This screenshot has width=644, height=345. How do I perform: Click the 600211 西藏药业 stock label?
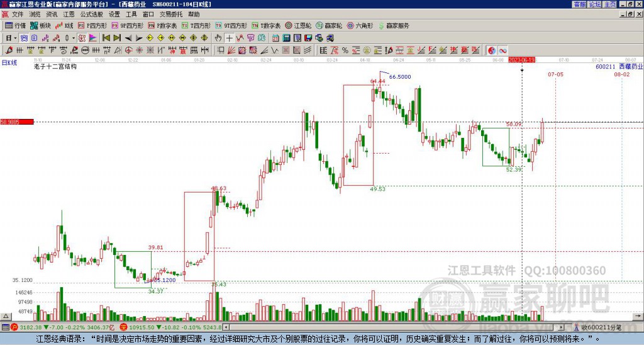pyautogui.click(x=619, y=66)
